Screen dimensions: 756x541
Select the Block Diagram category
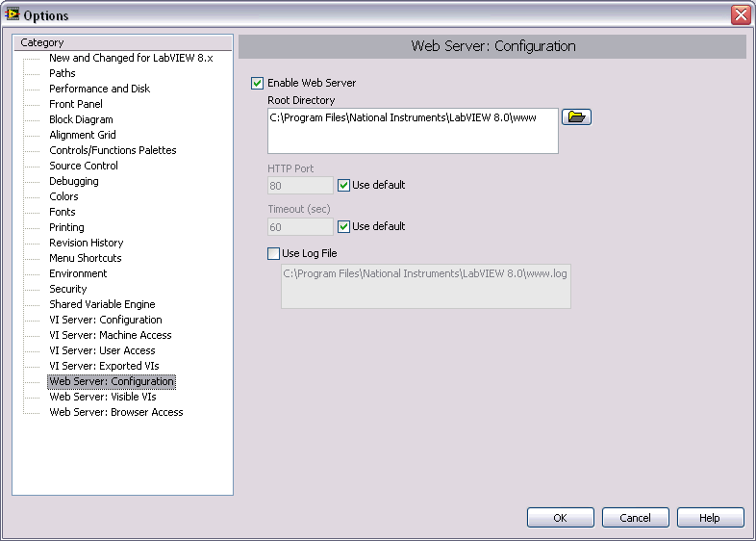point(81,119)
